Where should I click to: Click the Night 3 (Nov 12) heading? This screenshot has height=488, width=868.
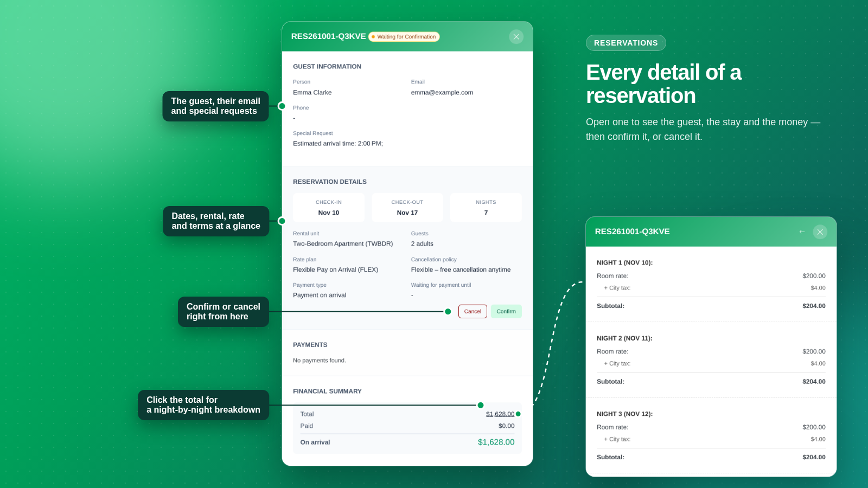pos(624,414)
